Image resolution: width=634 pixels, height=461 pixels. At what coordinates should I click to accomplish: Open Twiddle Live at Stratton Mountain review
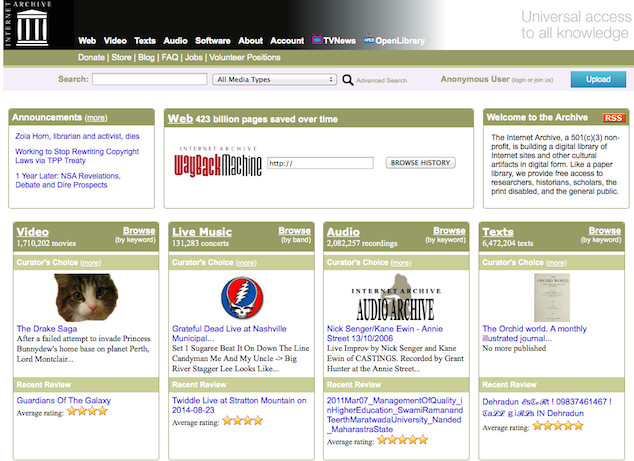239,405
